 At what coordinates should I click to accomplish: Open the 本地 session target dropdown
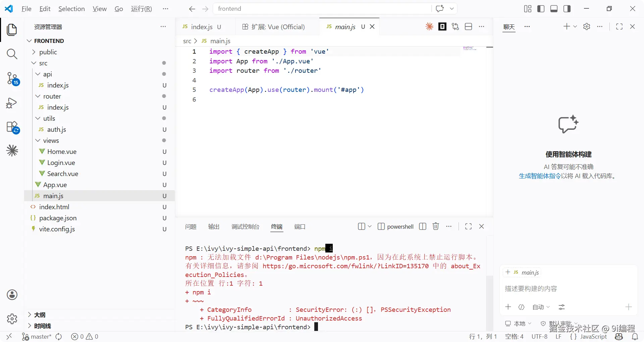[x=518, y=324]
